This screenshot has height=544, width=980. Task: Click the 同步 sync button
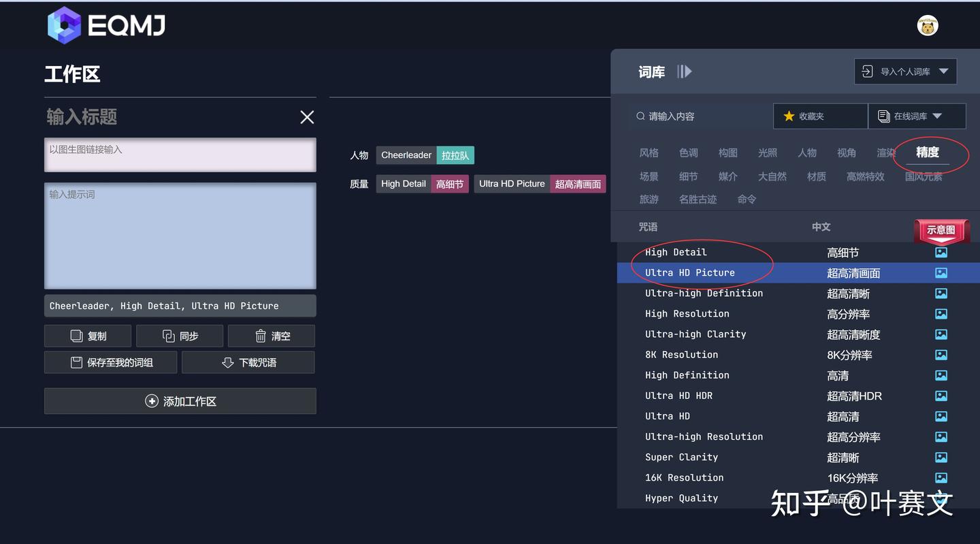[x=180, y=336]
